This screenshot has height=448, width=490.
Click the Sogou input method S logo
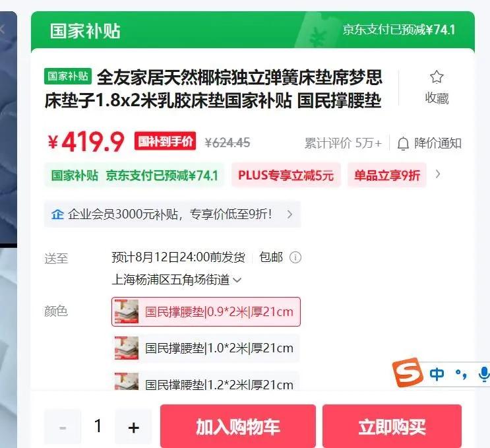(x=408, y=372)
